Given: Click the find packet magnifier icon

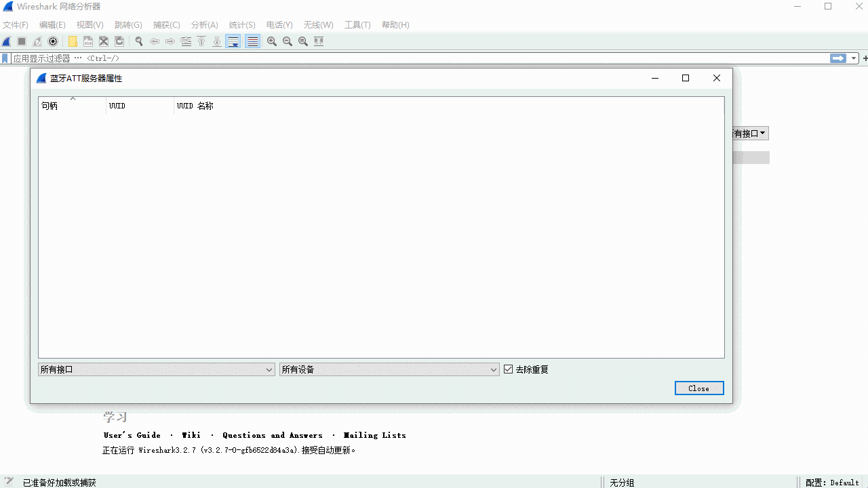Looking at the screenshot, I should click(x=138, y=41).
